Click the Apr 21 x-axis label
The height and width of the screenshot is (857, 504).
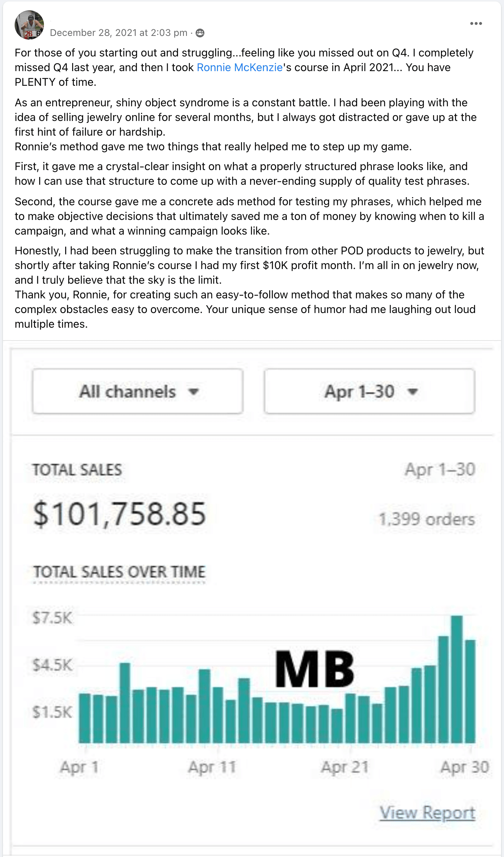tap(345, 767)
